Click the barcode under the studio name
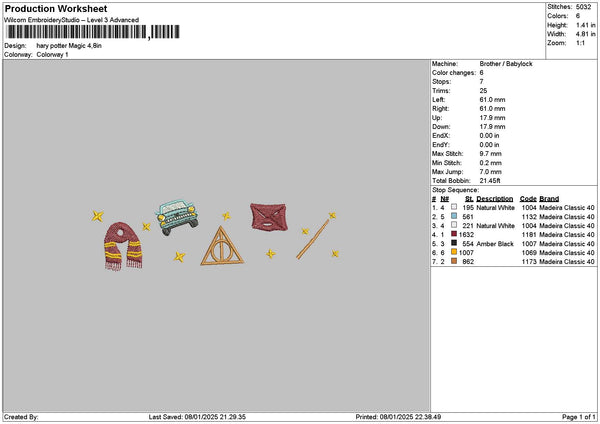This screenshot has height=424, width=600. [93, 32]
